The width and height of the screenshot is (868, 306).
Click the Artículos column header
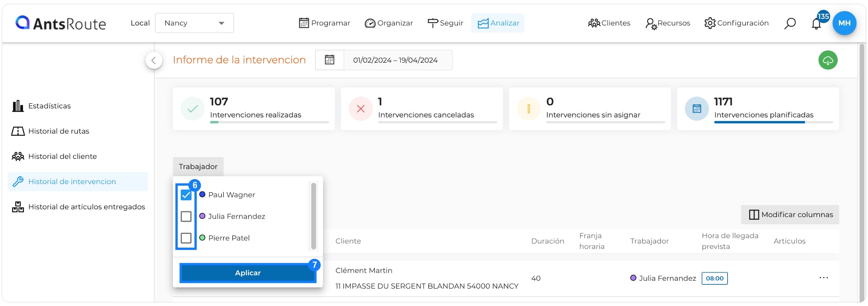tap(789, 241)
